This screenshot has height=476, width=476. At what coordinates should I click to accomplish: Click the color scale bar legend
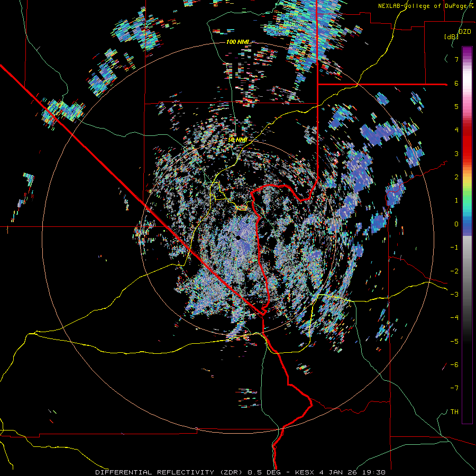[x=467, y=235]
